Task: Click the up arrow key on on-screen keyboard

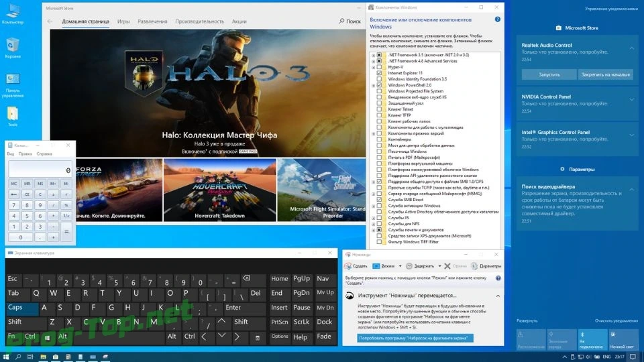Action: 221,321
